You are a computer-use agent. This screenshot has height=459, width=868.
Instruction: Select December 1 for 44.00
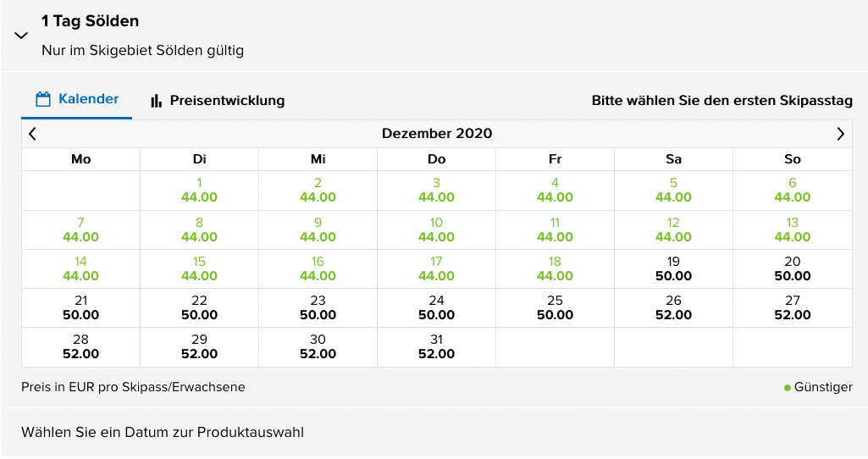click(200, 190)
